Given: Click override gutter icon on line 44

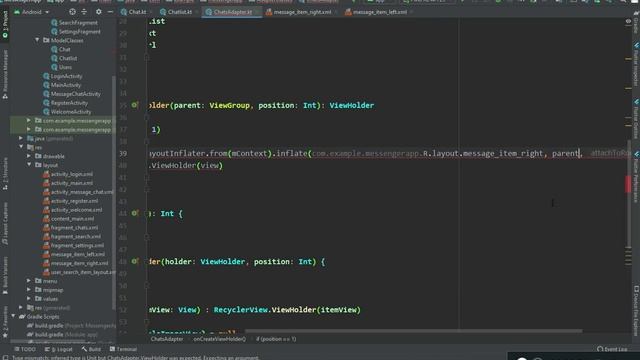Looking at the screenshot, I should pos(135,213).
